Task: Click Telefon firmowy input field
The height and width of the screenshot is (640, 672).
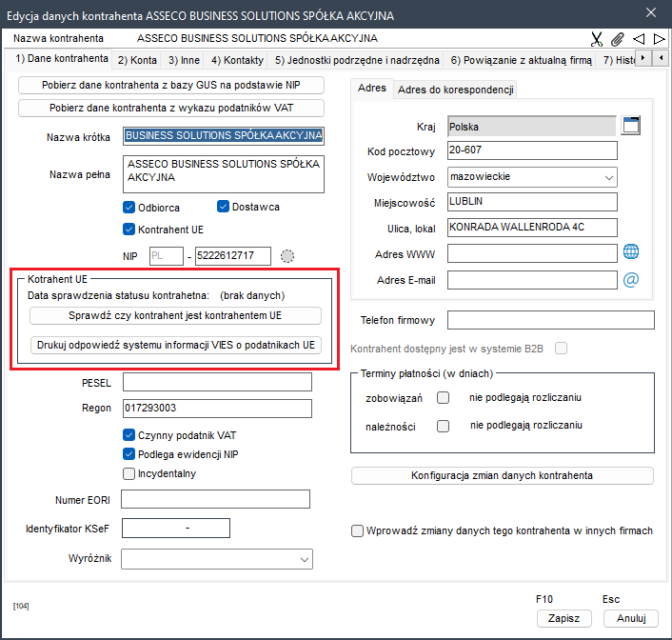Action: [551, 320]
